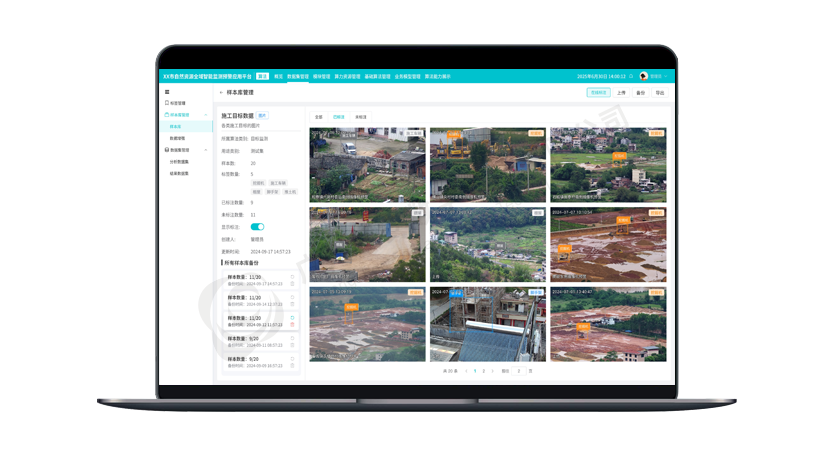This screenshot has height=450, width=835.
Task: Click the hamburger icon to collapse sidebar
Action: [167, 92]
